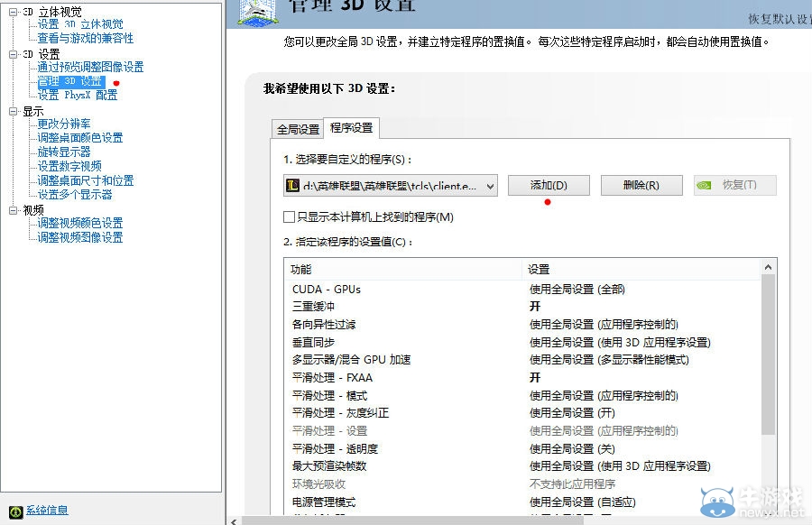
Task: Select 设置 PhysX 配置 in the sidebar
Action: click(77, 94)
